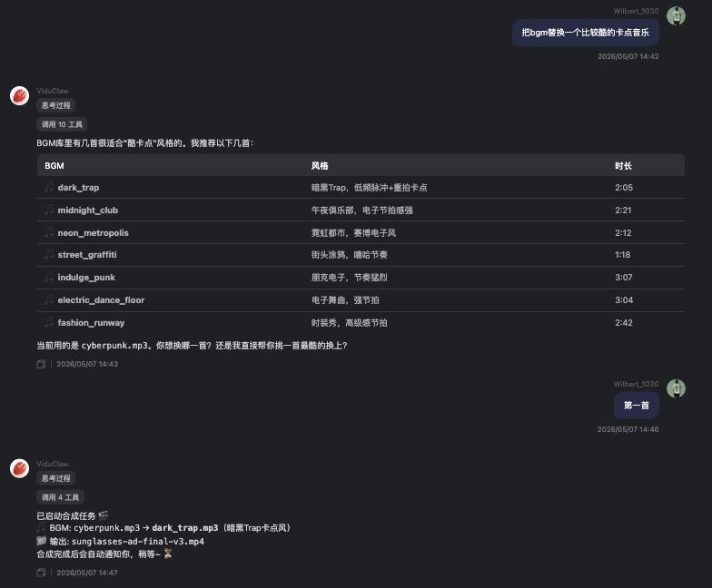Click the duration 3:04
This screenshot has height=588, width=712.
tap(624, 299)
